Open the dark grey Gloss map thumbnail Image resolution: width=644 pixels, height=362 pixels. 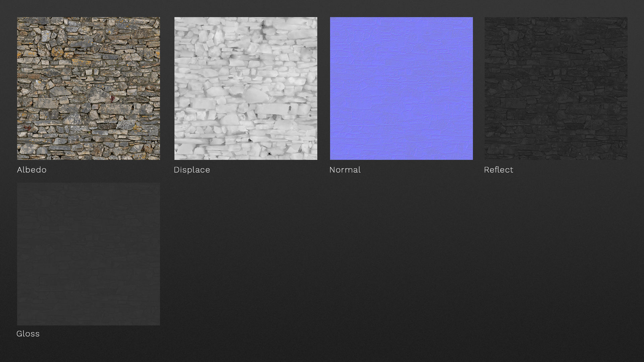point(89,254)
